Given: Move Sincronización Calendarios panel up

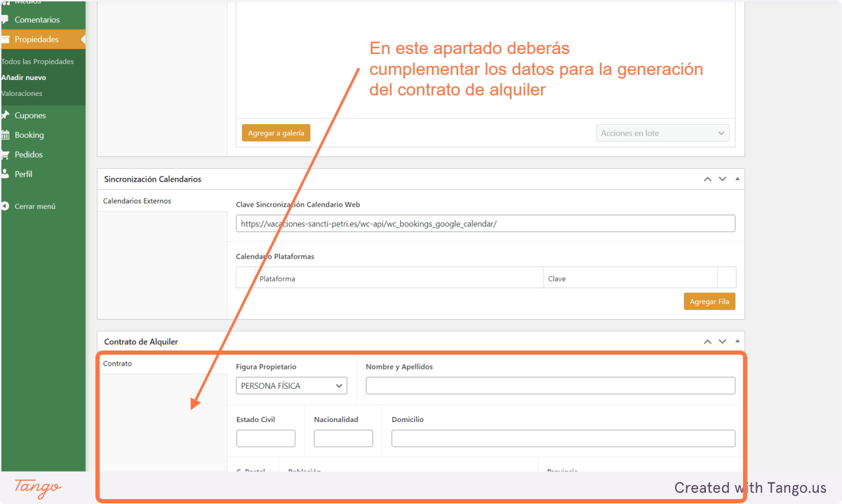Looking at the screenshot, I should pyautogui.click(x=707, y=179).
